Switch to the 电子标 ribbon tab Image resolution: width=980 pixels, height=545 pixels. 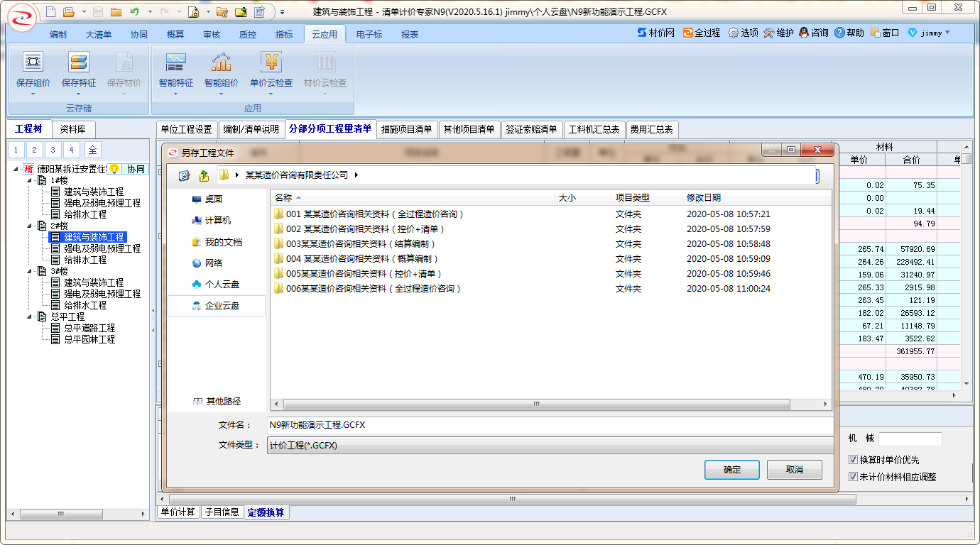tap(369, 34)
